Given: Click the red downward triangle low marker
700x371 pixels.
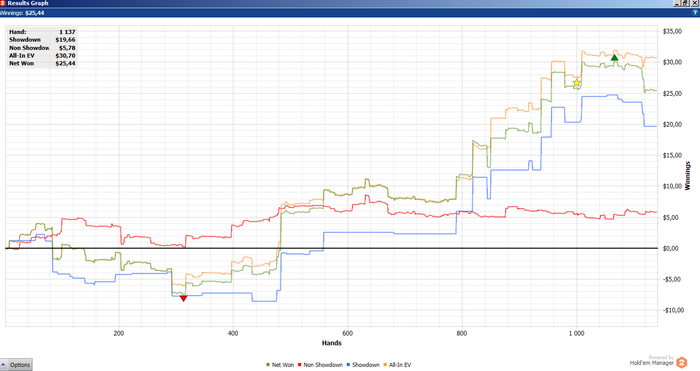Looking at the screenshot, I should pyautogui.click(x=183, y=298).
